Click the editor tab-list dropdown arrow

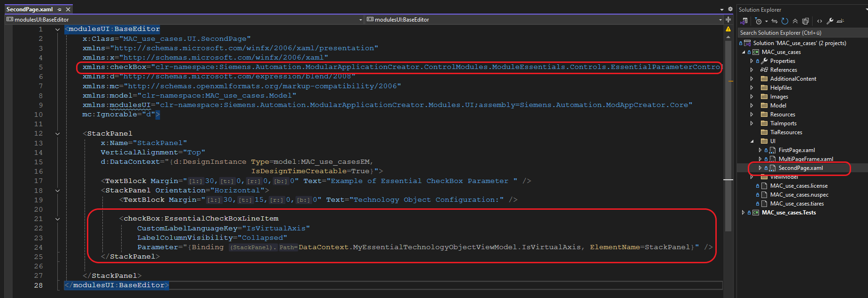click(x=722, y=9)
